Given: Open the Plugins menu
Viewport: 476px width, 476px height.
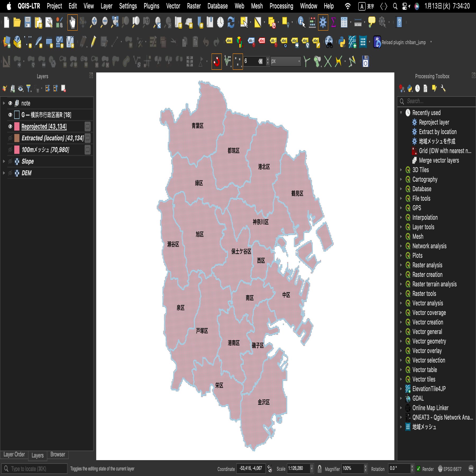Looking at the screenshot, I should click(x=152, y=6).
